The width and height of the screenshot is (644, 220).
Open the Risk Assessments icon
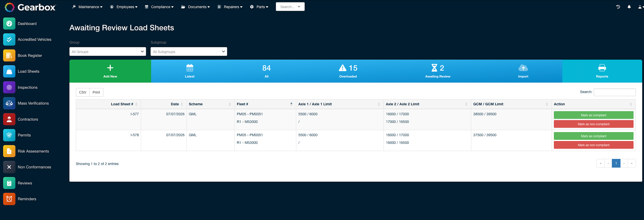click(x=9, y=151)
